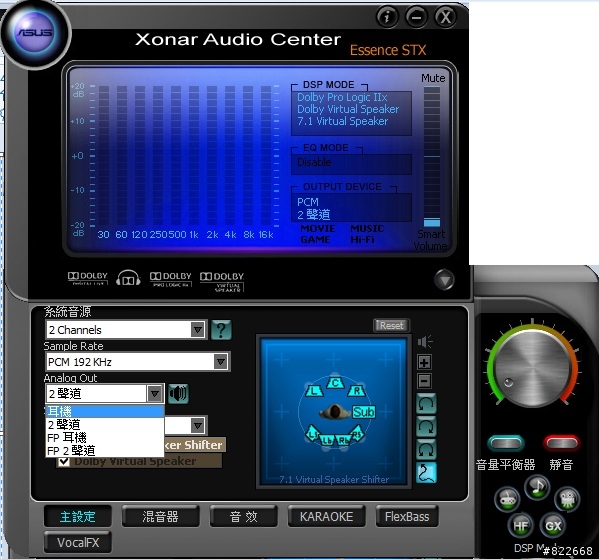This screenshot has height=559, width=599.
Task: Click the Mute volume level meter
Action: pyautogui.click(x=432, y=157)
